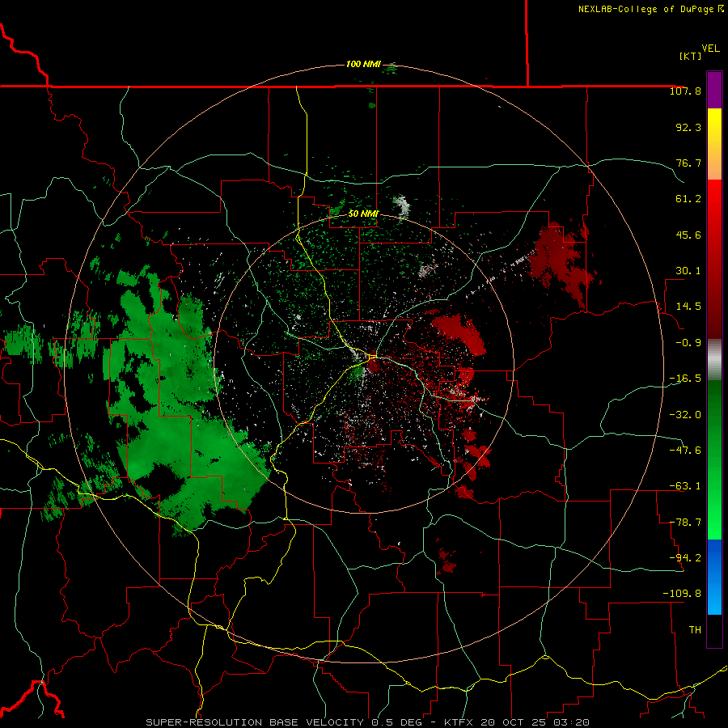Screen dimensions: 728x728
Task: Click the 45.6 velocity scale value
Action: coord(688,235)
